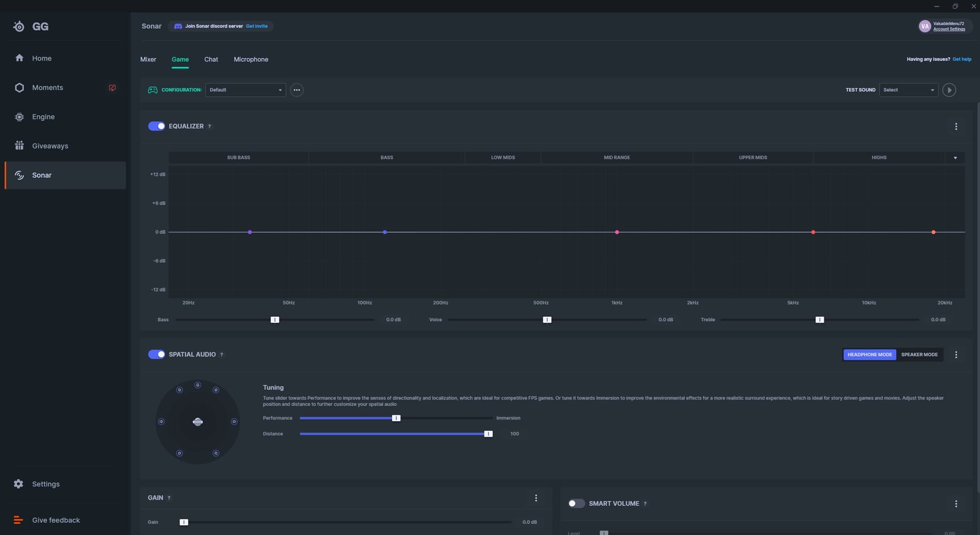Select the far right speaker in spatial circle
This screenshot has height=535, width=980.
pyautogui.click(x=234, y=422)
